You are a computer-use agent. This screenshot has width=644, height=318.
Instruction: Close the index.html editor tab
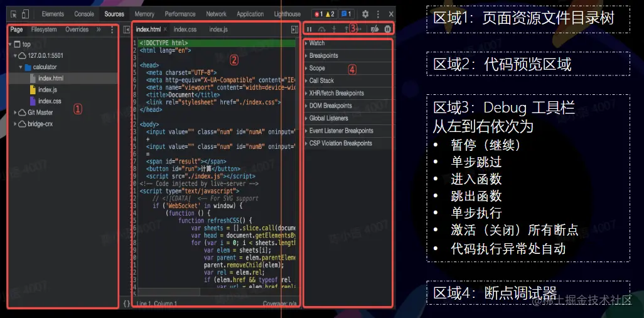pyautogui.click(x=165, y=30)
